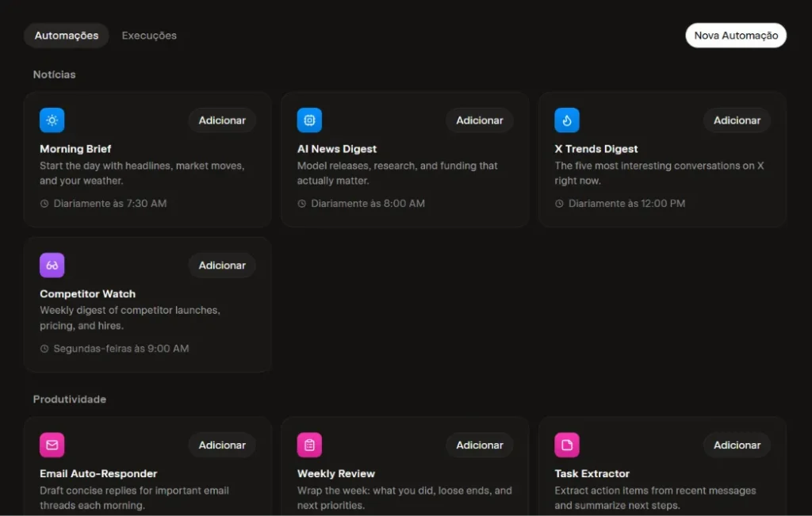Click the Diariamente às 12:00 PM schedule text
The image size is (812, 516).
pos(626,204)
